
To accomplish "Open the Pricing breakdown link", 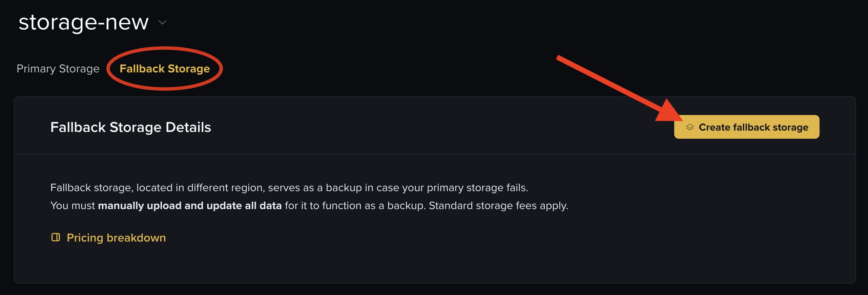I will pyautogui.click(x=116, y=238).
